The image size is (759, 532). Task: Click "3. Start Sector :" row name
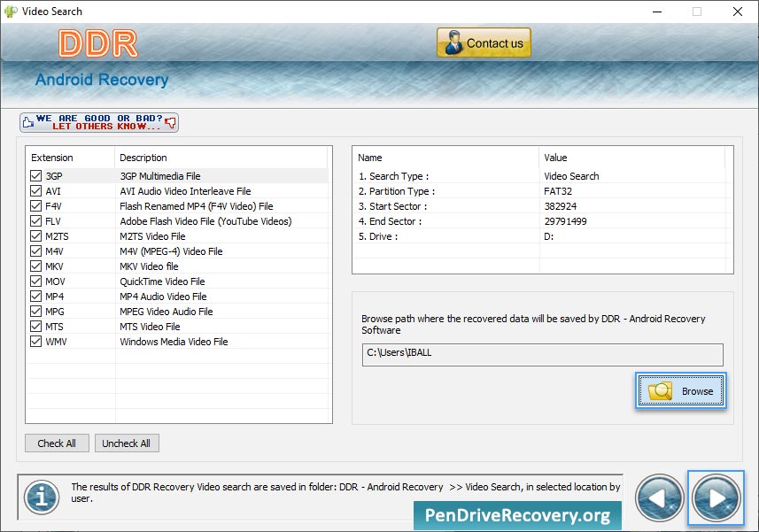click(393, 206)
